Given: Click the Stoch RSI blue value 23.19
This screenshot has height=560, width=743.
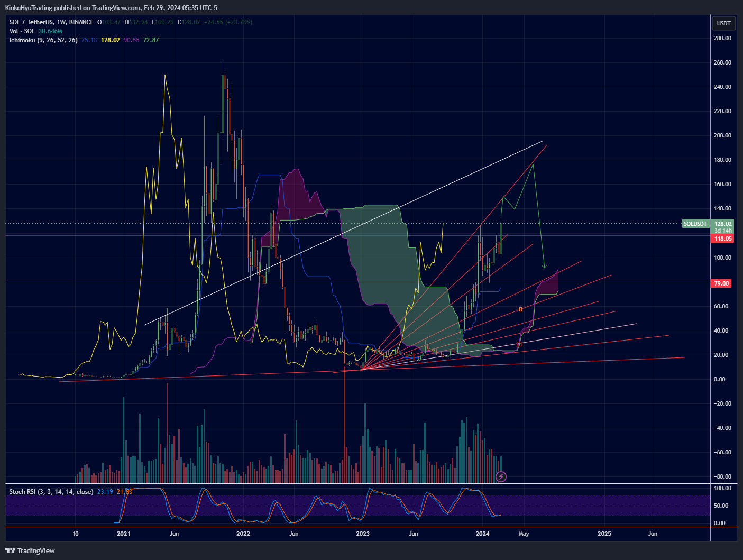Looking at the screenshot, I should (x=105, y=492).
